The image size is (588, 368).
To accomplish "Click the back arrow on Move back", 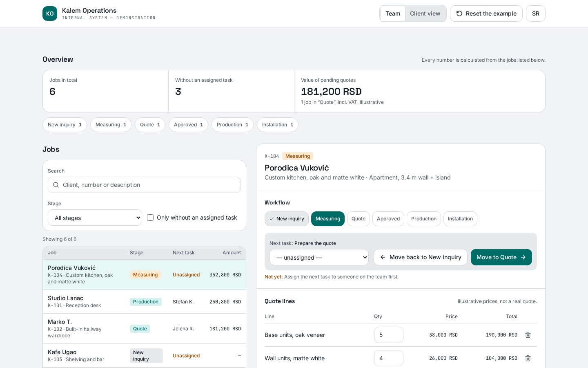I will tap(383, 257).
